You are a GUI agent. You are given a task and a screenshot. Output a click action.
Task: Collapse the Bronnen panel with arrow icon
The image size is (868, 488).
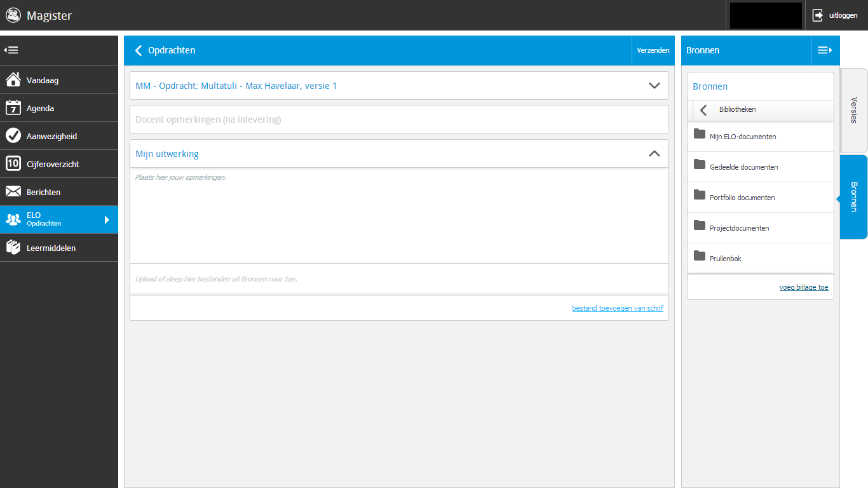tap(825, 50)
